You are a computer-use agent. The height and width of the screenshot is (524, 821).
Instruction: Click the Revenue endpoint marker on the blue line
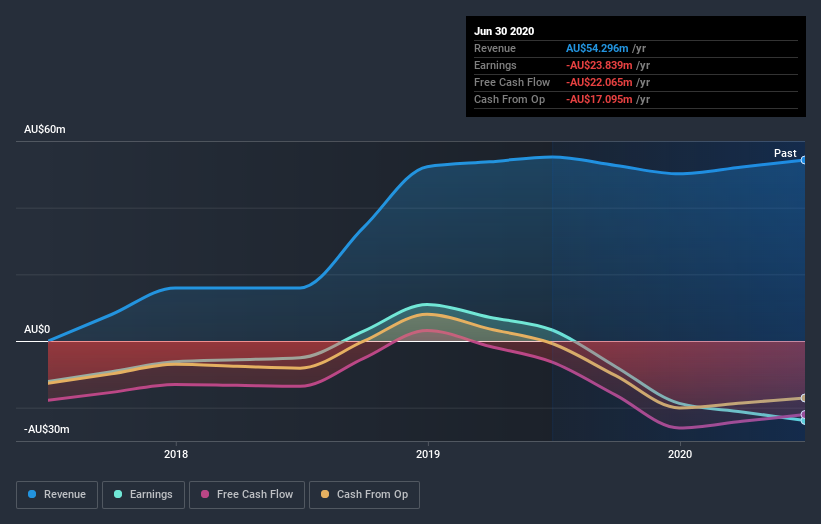(x=804, y=160)
